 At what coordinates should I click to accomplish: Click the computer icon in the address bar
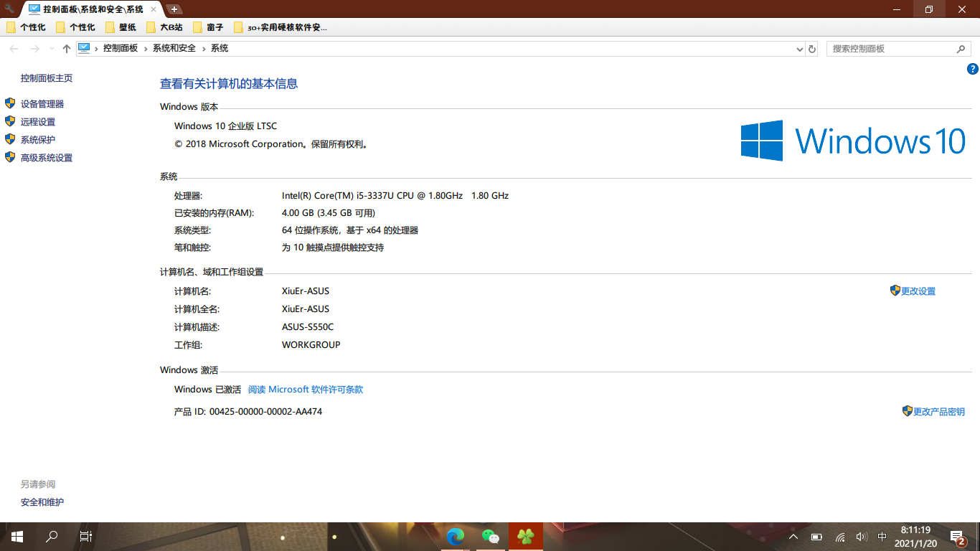84,48
